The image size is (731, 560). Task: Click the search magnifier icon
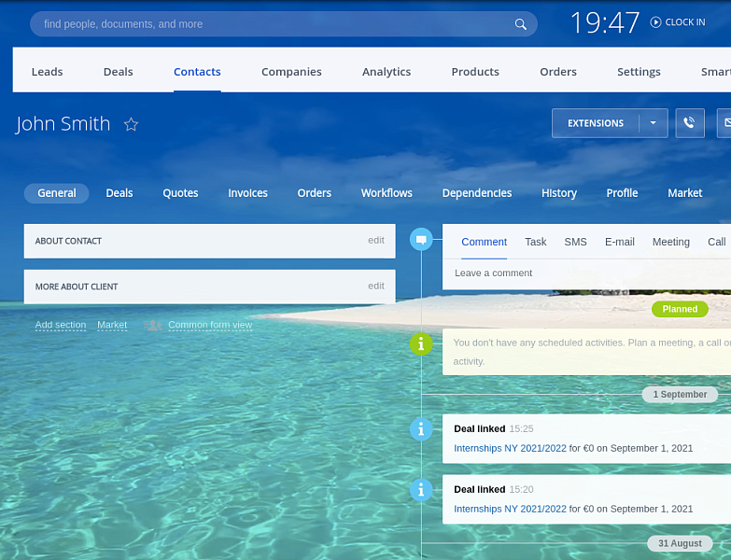(521, 24)
